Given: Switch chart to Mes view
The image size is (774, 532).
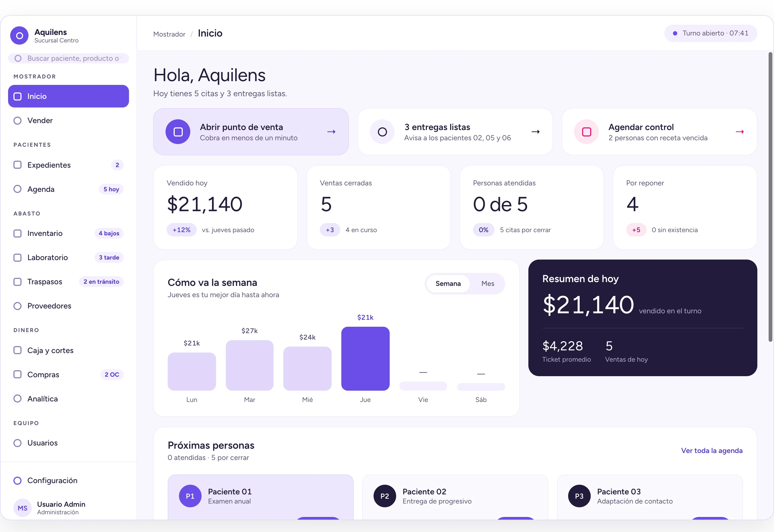Looking at the screenshot, I should click(488, 283).
